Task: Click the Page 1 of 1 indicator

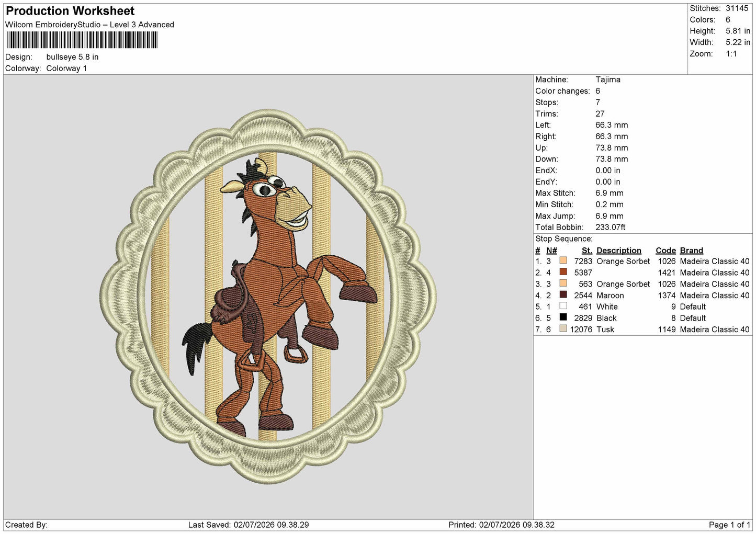Action: [729, 525]
